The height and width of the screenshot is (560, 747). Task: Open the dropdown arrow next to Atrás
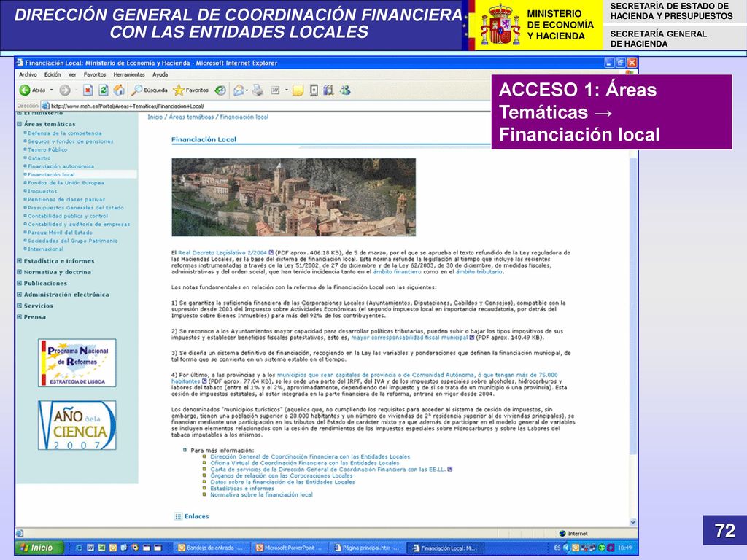[x=52, y=90]
